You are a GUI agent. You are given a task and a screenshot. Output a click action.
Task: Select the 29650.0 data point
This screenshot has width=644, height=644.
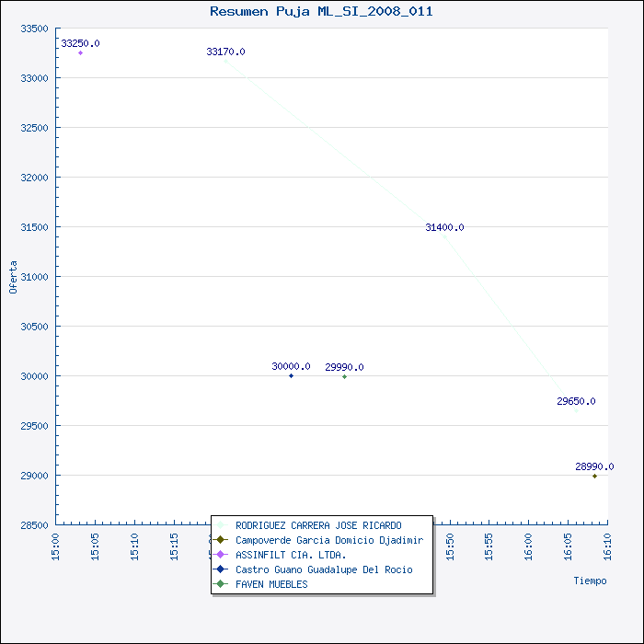click(576, 410)
